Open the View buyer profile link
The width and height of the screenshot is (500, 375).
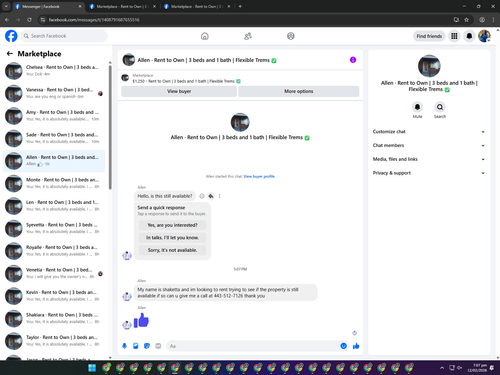pyautogui.click(x=259, y=176)
